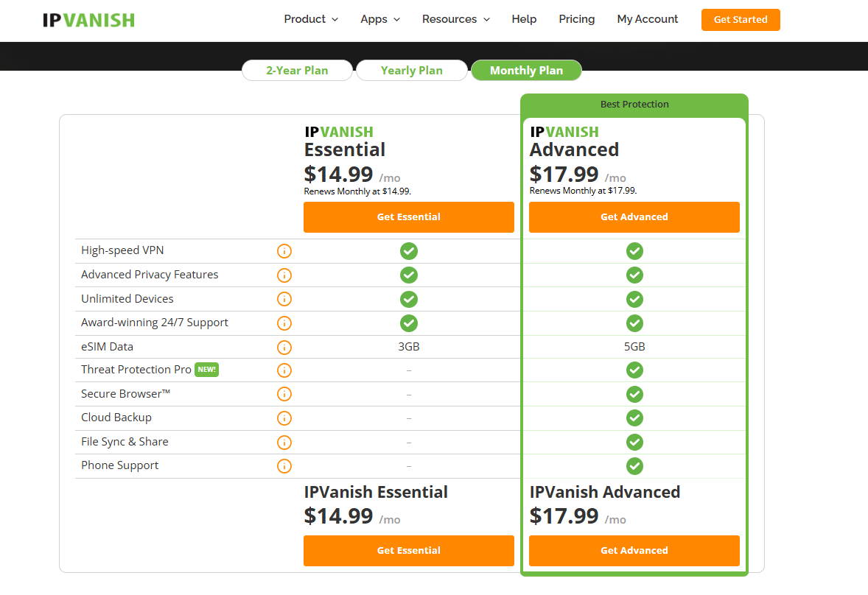Click the Cloud Backup label
The image size is (868, 595).
click(116, 418)
